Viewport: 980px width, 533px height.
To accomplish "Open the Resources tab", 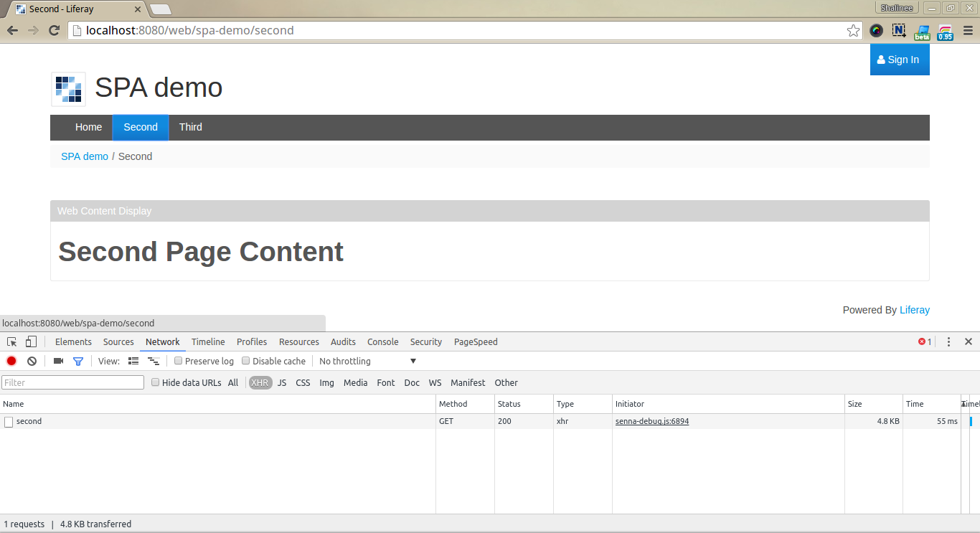I will coord(299,341).
